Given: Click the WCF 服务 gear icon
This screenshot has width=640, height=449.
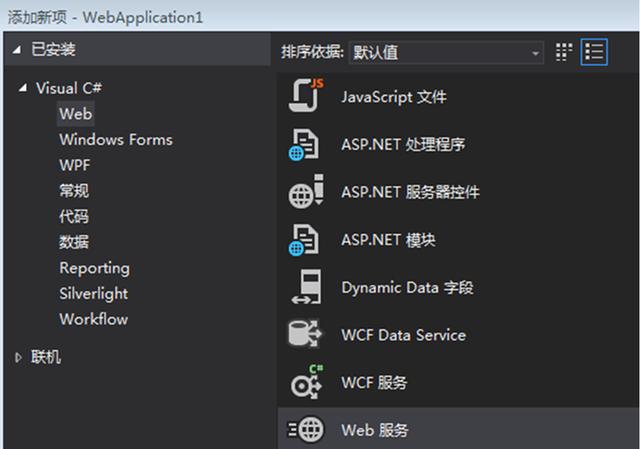Looking at the screenshot, I should pyautogui.click(x=307, y=382).
